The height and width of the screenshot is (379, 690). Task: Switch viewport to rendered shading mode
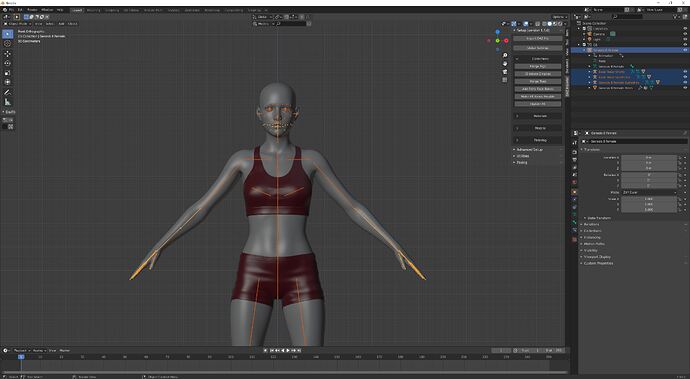pyautogui.click(x=560, y=24)
